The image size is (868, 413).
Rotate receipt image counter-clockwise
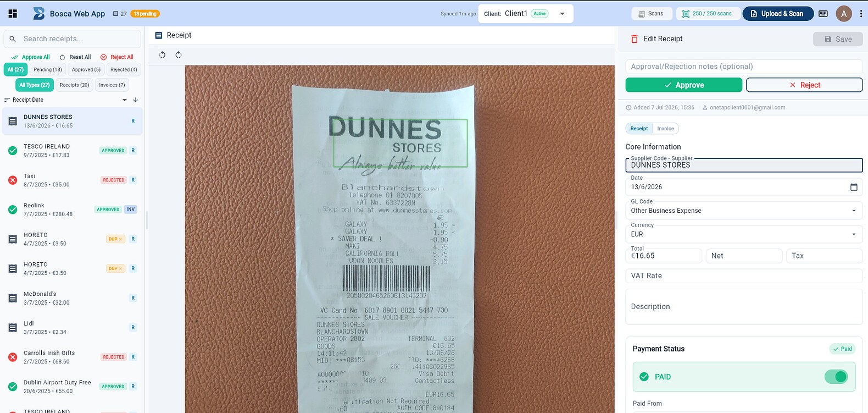(x=162, y=54)
